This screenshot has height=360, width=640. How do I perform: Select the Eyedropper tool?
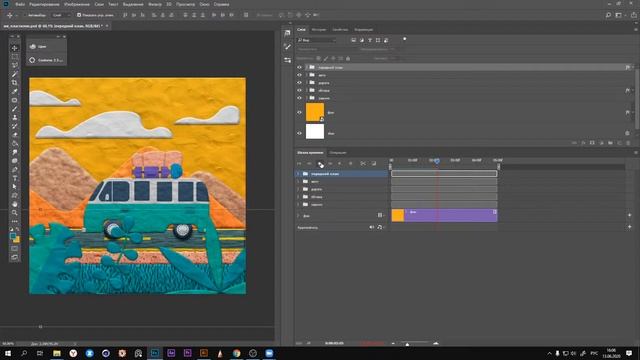[x=15, y=91]
